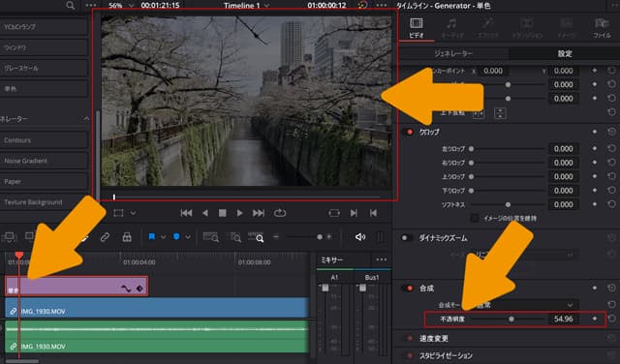Open the 合成モード blend mode dropdown
This screenshot has height=364, width=620.
(526, 305)
